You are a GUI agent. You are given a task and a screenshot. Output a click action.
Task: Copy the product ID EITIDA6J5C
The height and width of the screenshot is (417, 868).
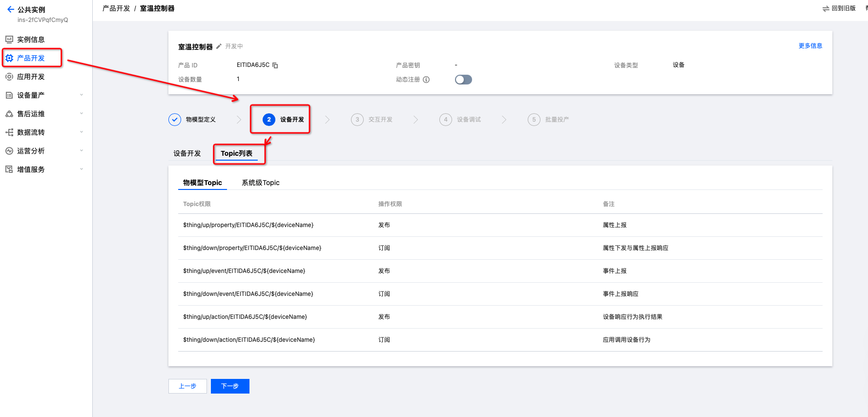pyautogui.click(x=275, y=65)
